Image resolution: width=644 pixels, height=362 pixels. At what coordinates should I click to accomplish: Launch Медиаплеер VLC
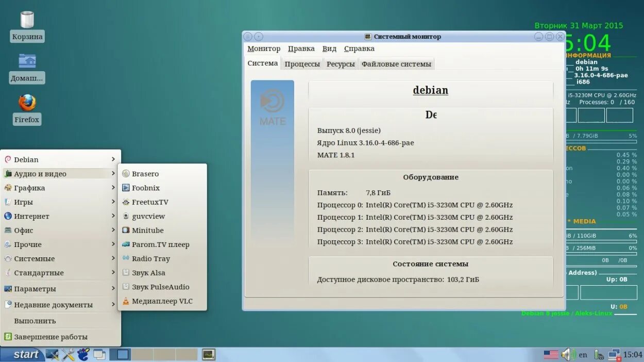[x=162, y=301]
